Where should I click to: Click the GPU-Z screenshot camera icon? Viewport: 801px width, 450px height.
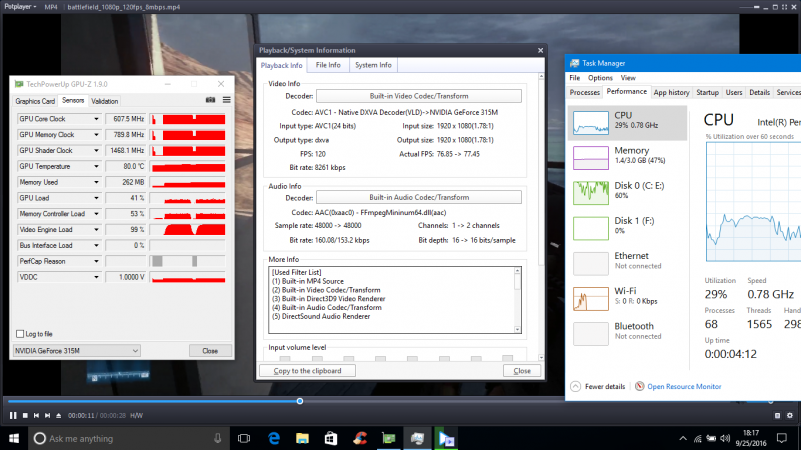210,100
